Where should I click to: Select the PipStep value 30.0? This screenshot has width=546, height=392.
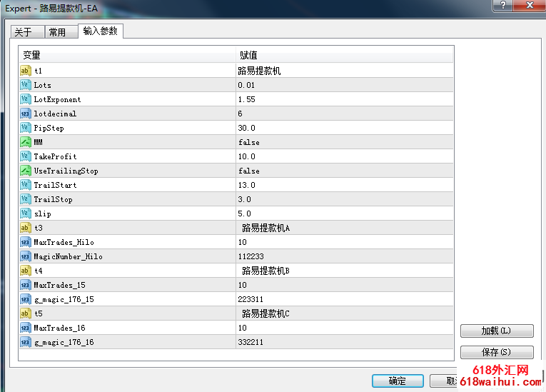[246, 128]
